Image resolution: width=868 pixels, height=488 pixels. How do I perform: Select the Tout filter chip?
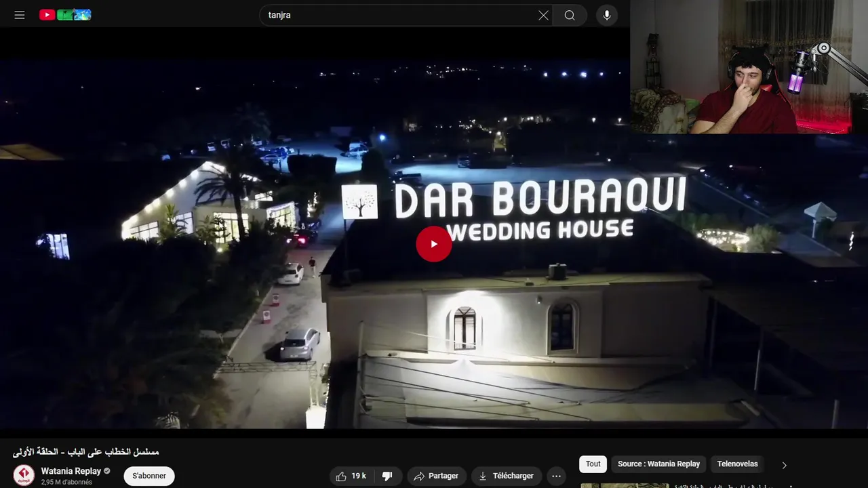[x=593, y=464]
